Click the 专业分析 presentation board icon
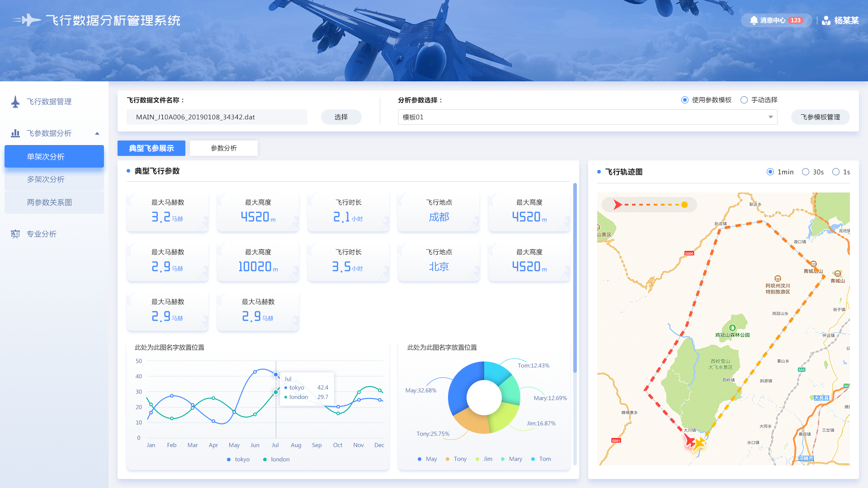The width and height of the screenshot is (868, 488). coord(15,234)
